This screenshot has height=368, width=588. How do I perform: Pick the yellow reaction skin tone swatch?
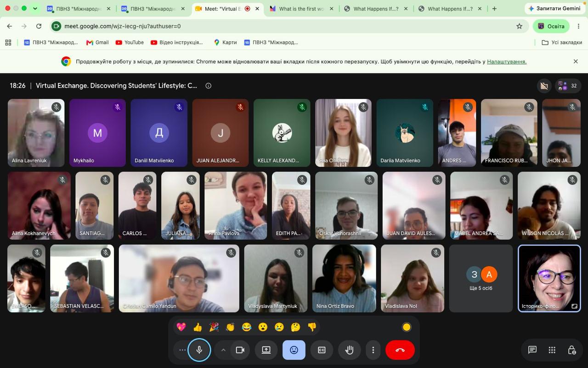[407, 327]
